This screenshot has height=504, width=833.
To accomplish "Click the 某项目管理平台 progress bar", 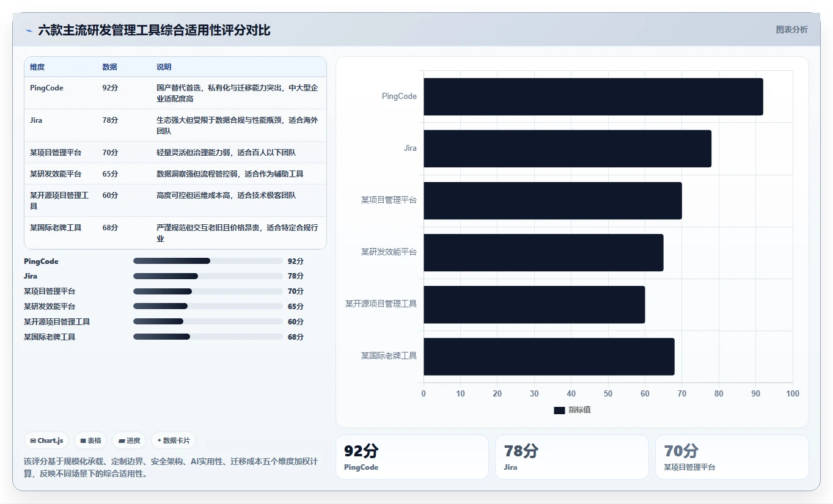I will (208, 291).
